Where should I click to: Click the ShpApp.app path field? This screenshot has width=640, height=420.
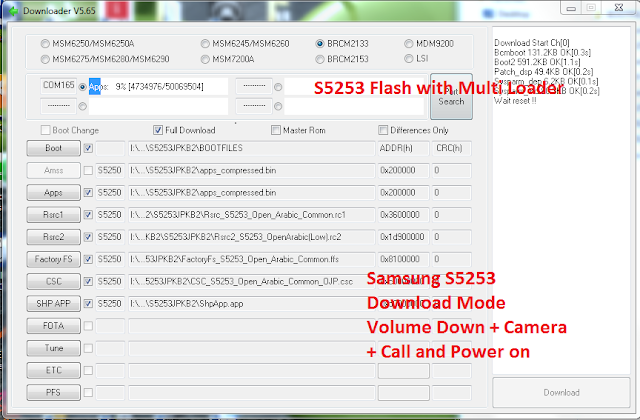251,304
